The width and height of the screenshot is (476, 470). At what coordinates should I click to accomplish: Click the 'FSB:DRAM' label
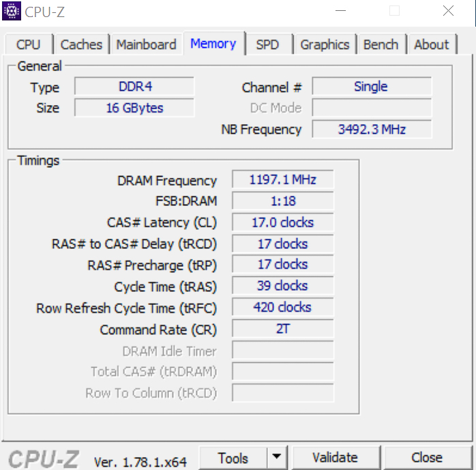pyautogui.click(x=186, y=201)
